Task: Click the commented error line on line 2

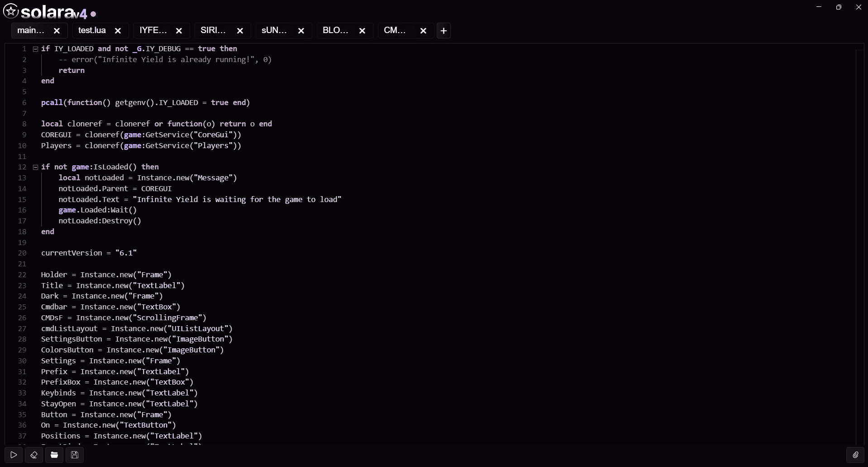Action: click(x=165, y=60)
